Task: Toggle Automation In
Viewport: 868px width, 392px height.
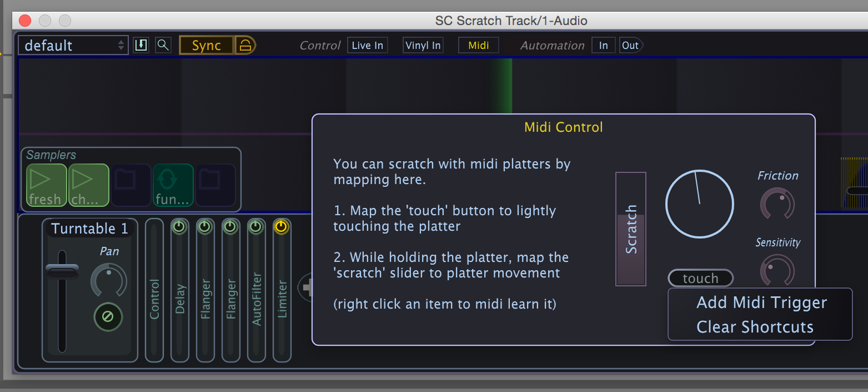Action: coord(604,46)
